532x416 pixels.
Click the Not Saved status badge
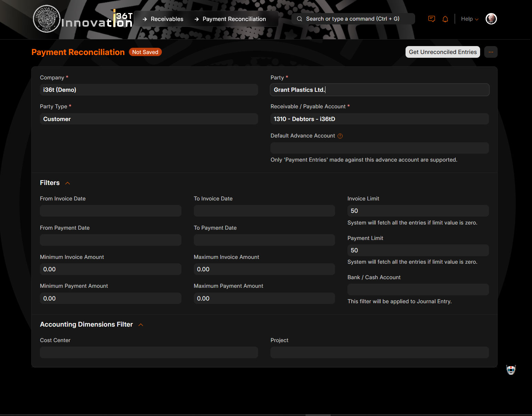[145, 52]
